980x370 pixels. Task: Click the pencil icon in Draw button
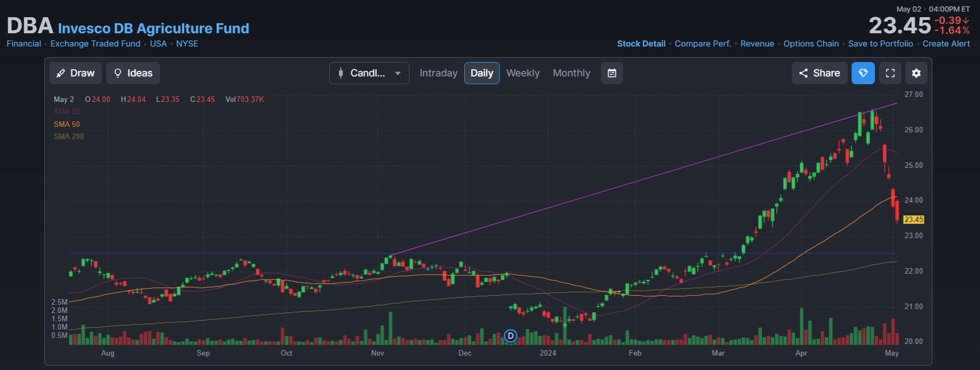pyautogui.click(x=61, y=73)
